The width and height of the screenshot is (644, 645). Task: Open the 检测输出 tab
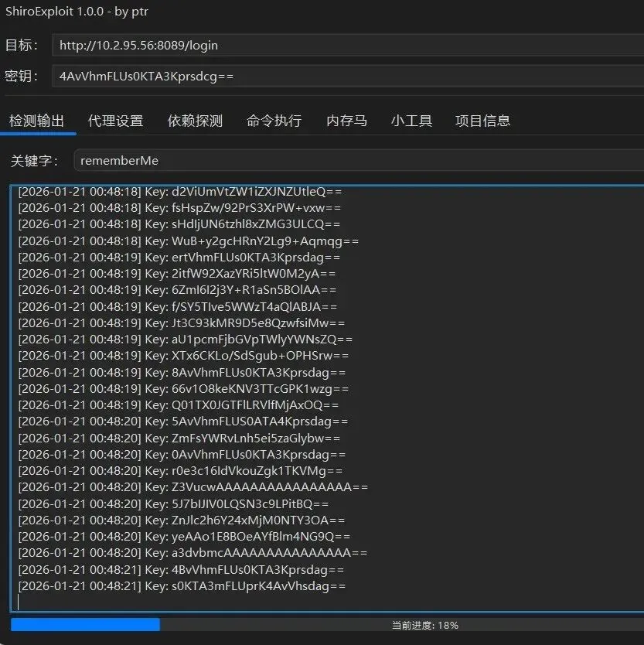[x=37, y=121]
